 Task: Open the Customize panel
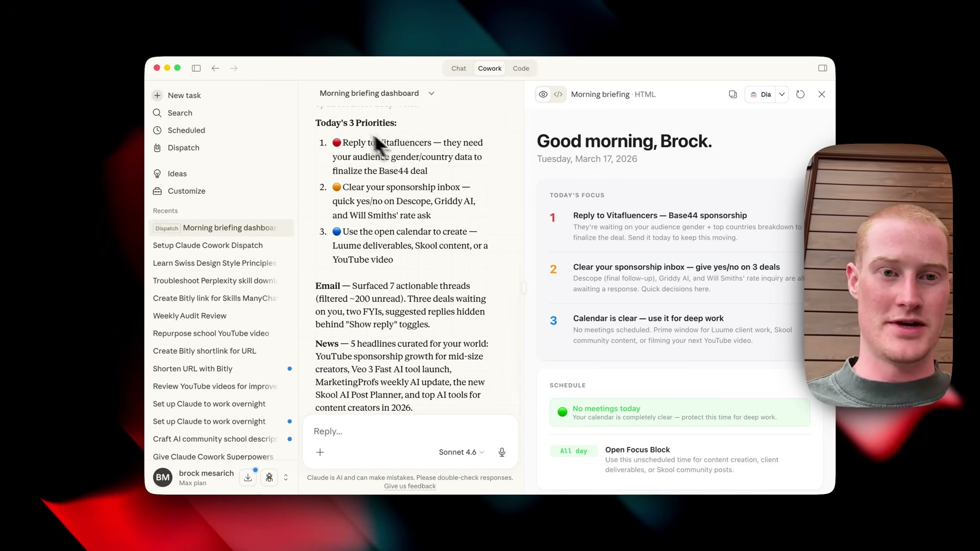click(x=186, y=191)
